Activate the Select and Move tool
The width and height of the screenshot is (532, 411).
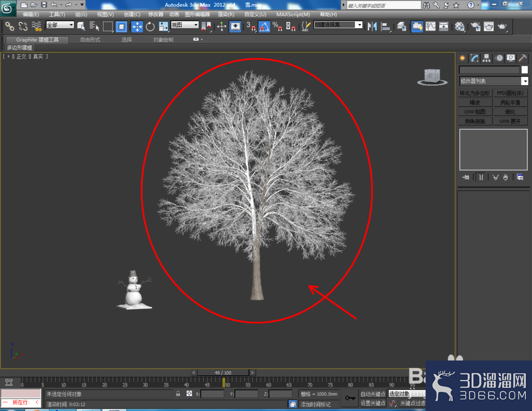pos(137,27)
